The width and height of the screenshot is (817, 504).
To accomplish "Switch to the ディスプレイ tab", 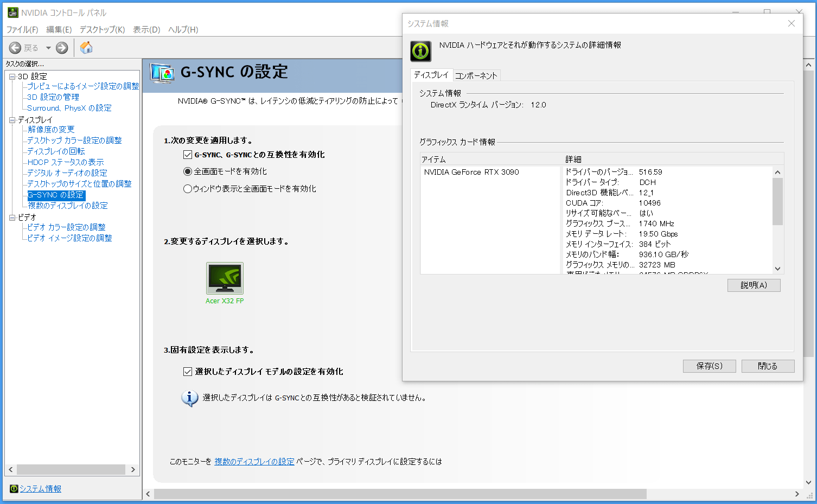I will pyautogui.click(x=431, y=75).
